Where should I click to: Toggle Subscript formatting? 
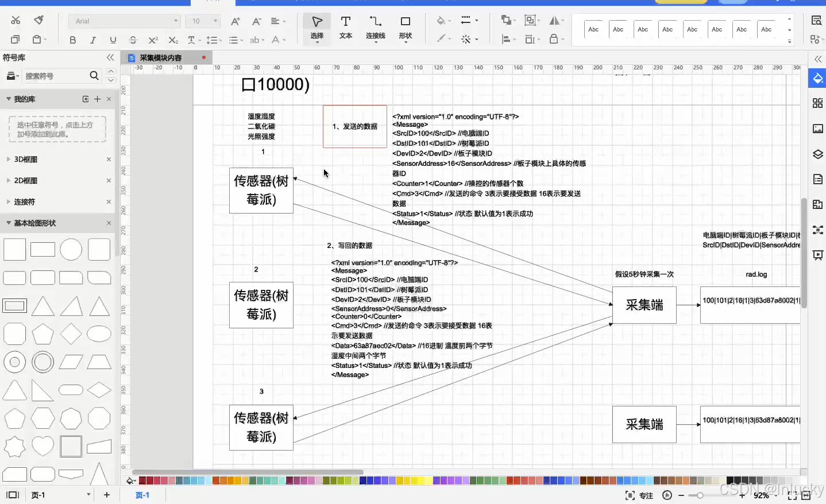click(173, 40)
